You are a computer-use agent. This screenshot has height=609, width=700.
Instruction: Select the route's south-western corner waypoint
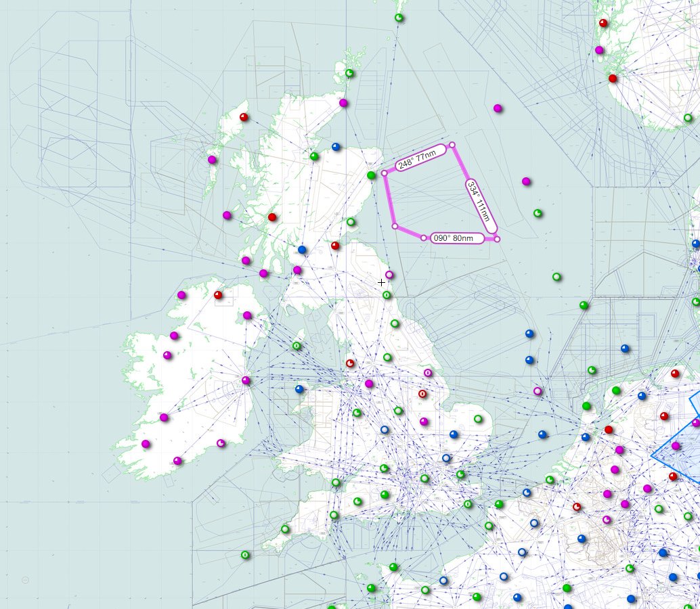point(395,226)
